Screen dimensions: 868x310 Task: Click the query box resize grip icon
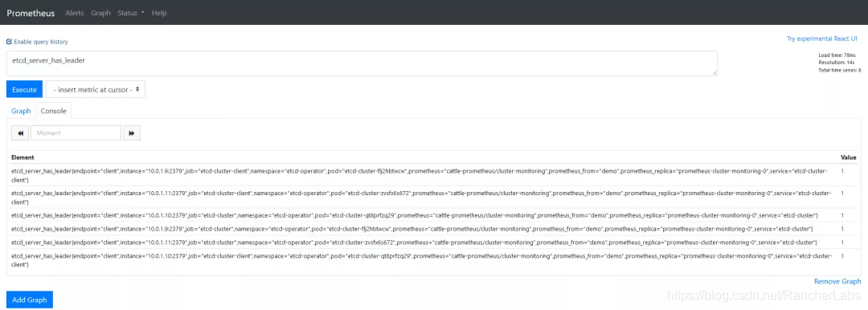pyautogui.click(x=714, y=72)
